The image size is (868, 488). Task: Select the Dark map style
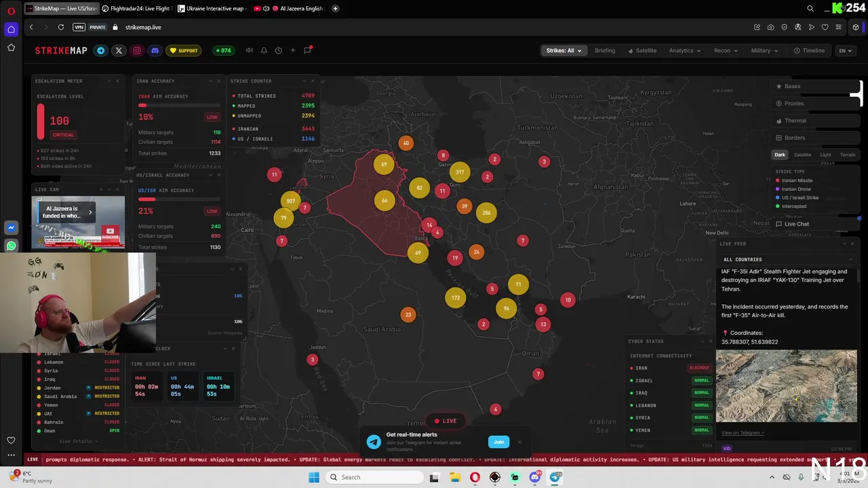[780, 155]
